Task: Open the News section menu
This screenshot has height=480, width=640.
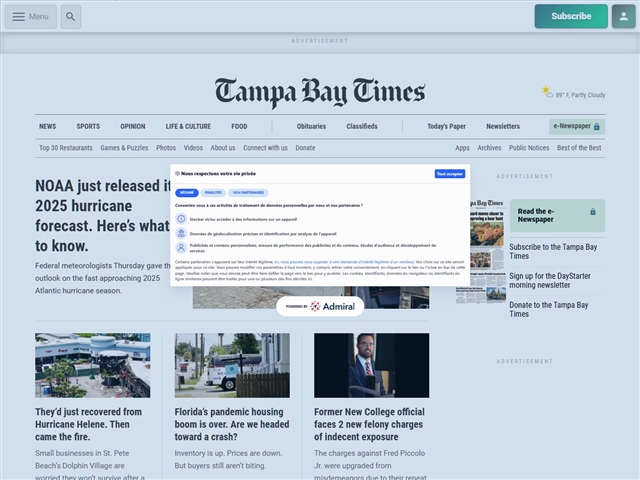Action: (x=48, y=127)
